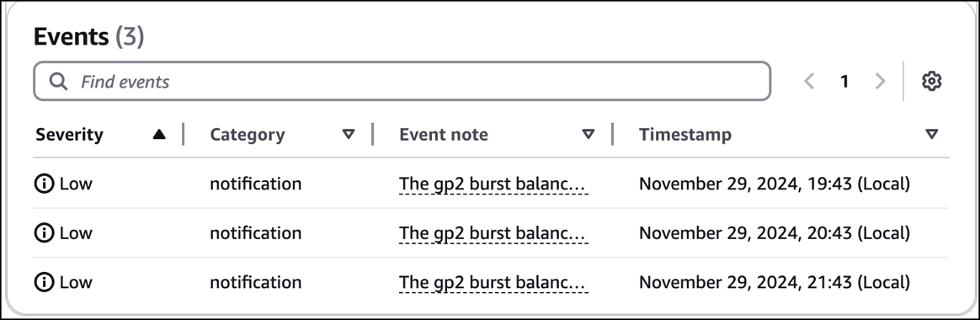Image resolution: width=980 pixels, height=320 pixels.
Task: Open the table settings gear icon
Action: [x=931, y=81]
